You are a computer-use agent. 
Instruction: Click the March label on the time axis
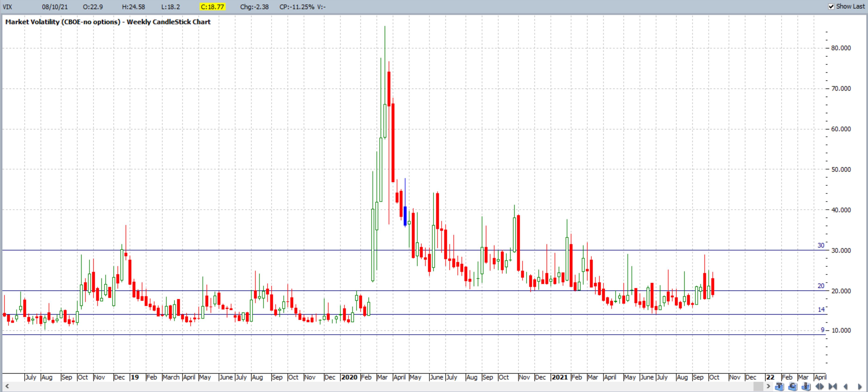[x=171, y=377]
